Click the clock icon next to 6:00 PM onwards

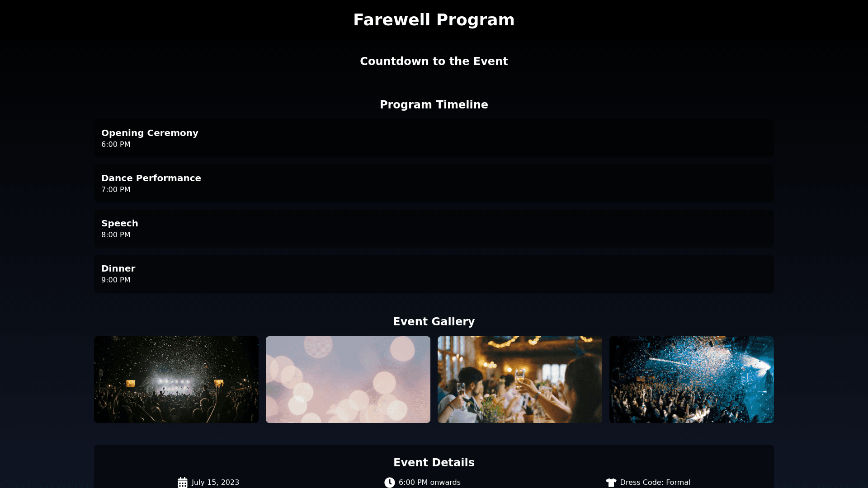(390, 483)
